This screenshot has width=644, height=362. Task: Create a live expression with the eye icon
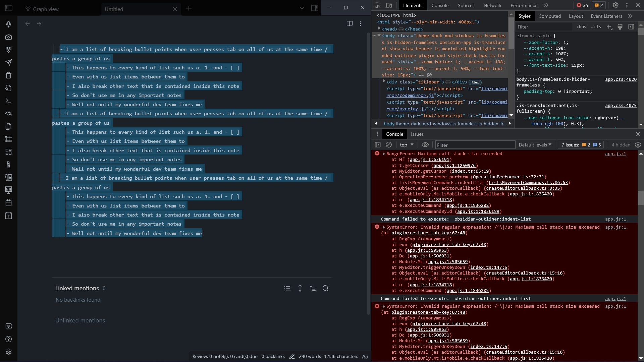[x=425, y=144]
